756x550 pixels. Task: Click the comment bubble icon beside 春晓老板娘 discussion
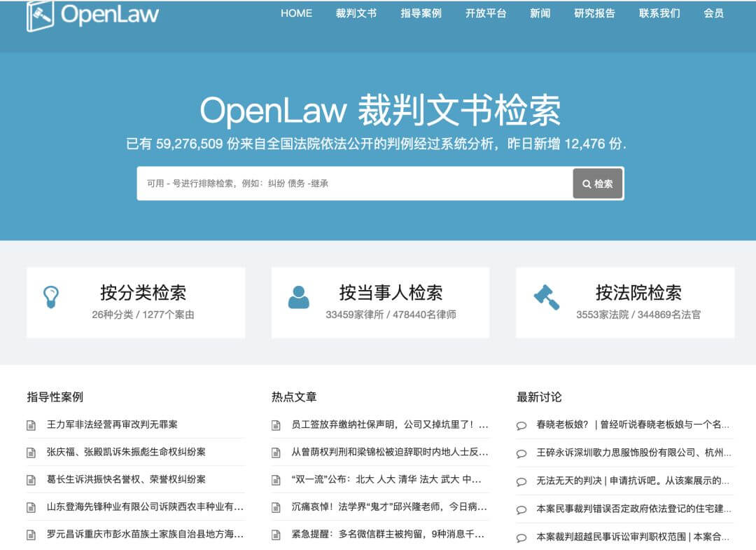tap(521, 424)
